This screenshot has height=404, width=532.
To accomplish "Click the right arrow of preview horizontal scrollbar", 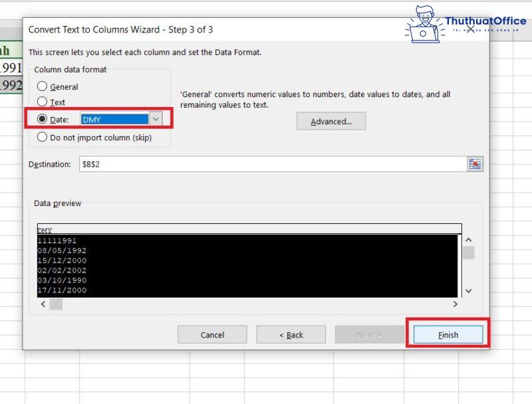I will pyautogui.click(x=456, y=304).
